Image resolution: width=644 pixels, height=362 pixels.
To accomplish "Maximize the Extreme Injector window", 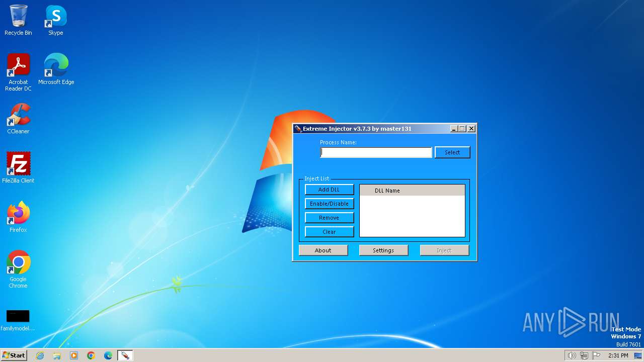I will pyautogui.click(x=462, y=129).
